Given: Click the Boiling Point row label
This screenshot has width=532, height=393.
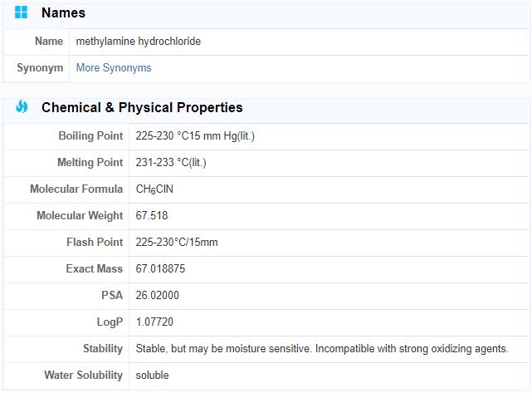Looking at the screenshot, I should (x=90, y=136).
